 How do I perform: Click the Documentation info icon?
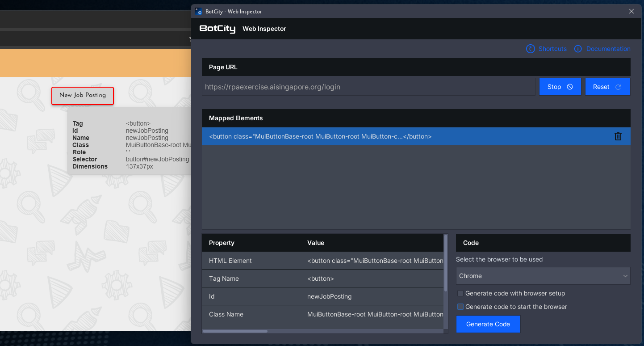pos(578,49)
